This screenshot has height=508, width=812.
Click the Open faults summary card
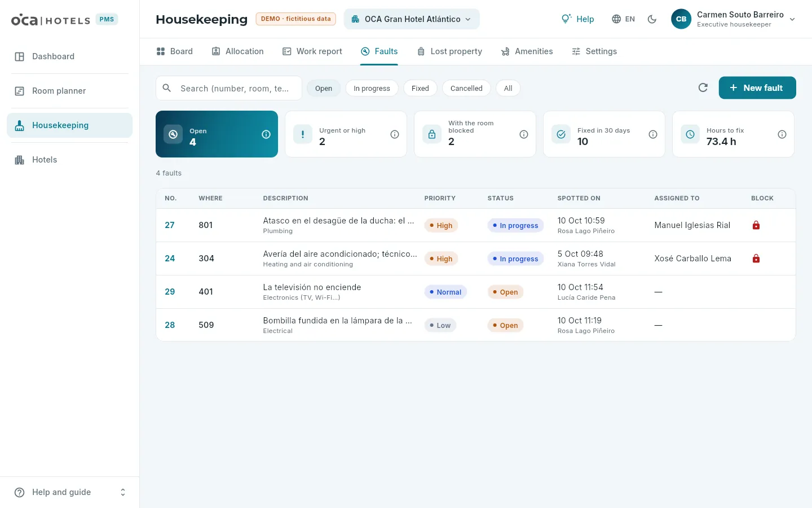click(217, 134)
